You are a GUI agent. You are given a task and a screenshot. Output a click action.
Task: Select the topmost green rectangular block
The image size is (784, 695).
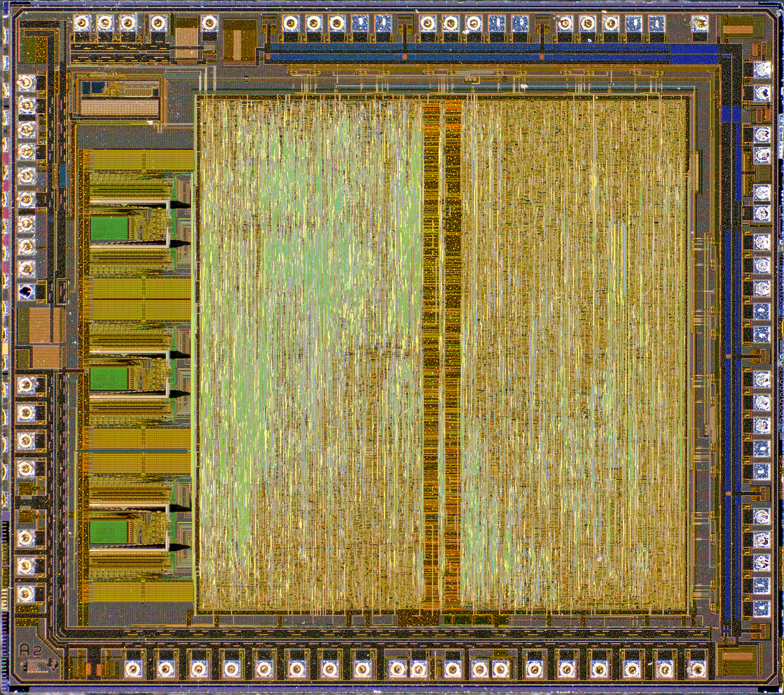coord(108,229)
